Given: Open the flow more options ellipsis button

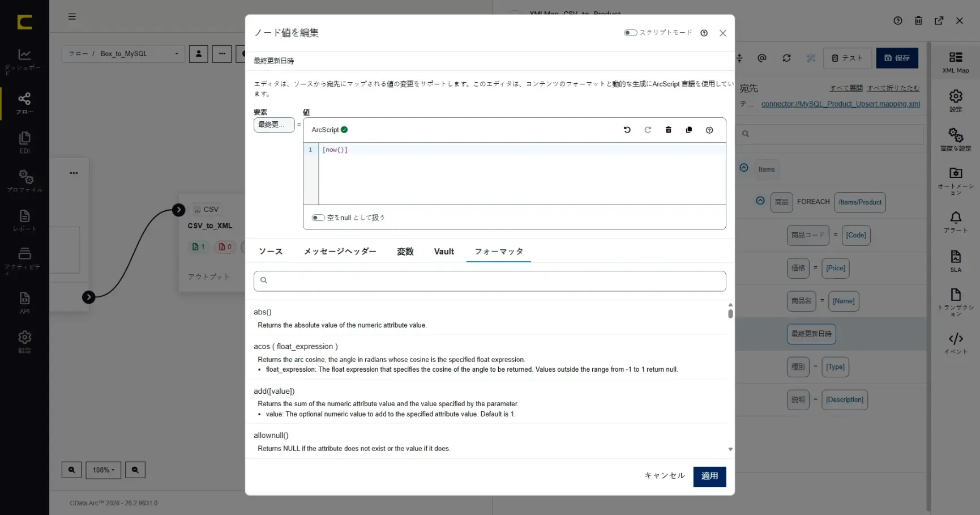Looking at the screenshot, I should 222,54.
